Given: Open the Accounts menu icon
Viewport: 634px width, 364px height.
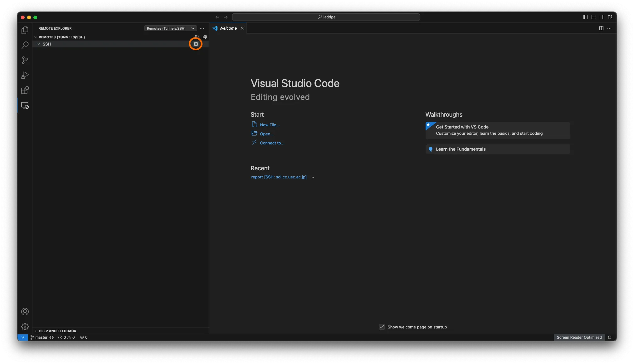Looking at the screenshot, I should (x=25, y=312).
